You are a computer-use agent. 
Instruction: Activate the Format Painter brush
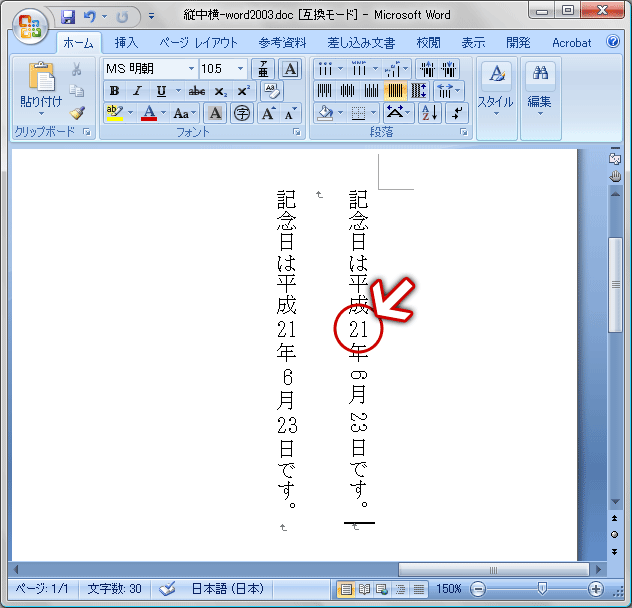coord(77,113)
